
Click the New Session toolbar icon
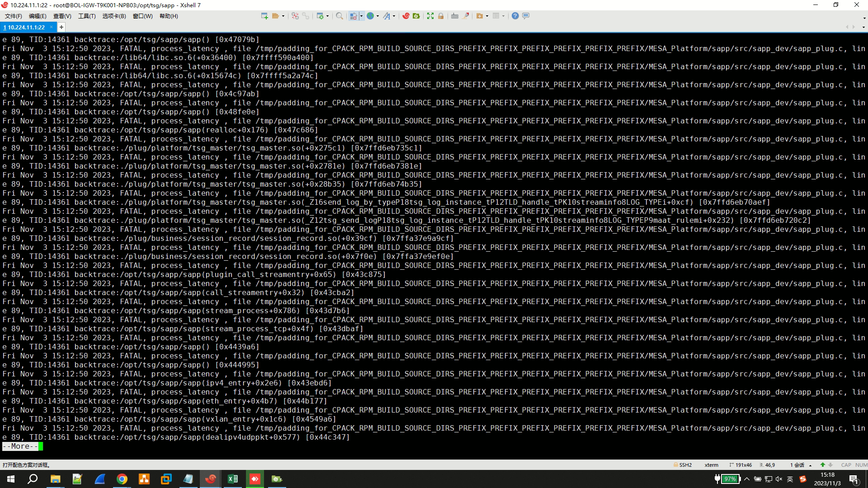(x=264, y=16)
